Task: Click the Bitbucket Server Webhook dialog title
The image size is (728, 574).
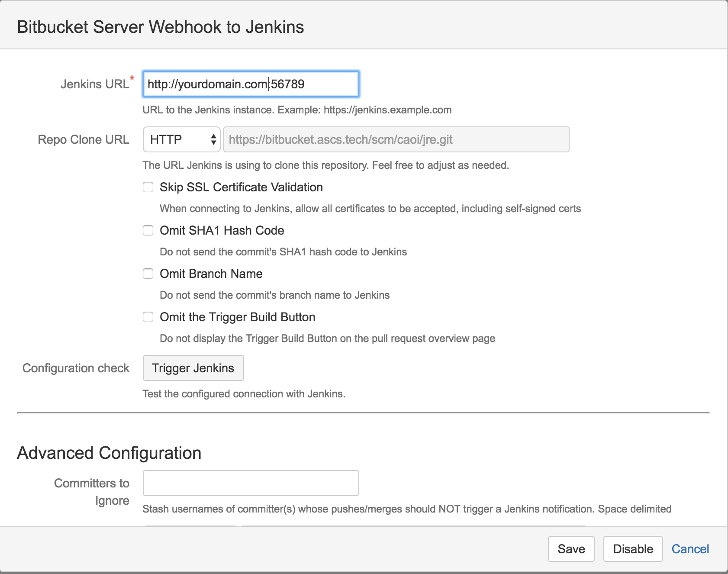Action: [x=161, y=27]
